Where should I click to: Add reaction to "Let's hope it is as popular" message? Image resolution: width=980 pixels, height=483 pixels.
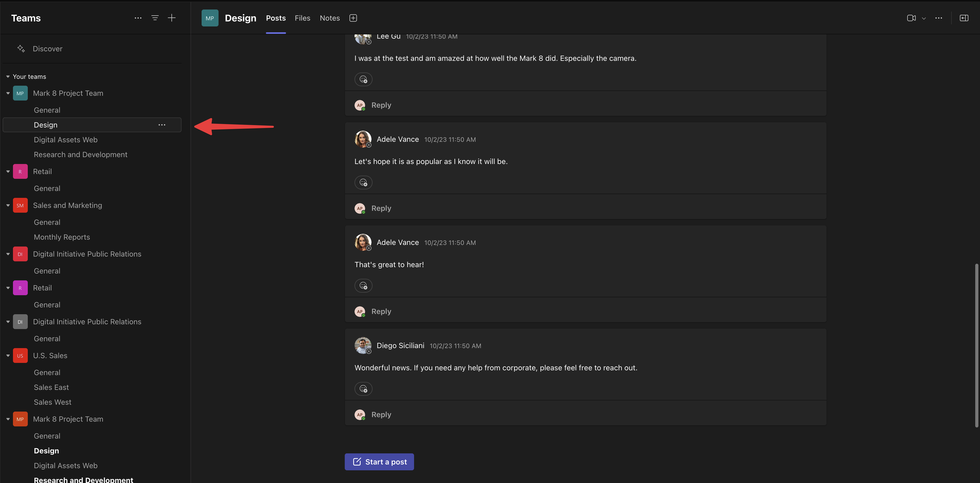363,182
